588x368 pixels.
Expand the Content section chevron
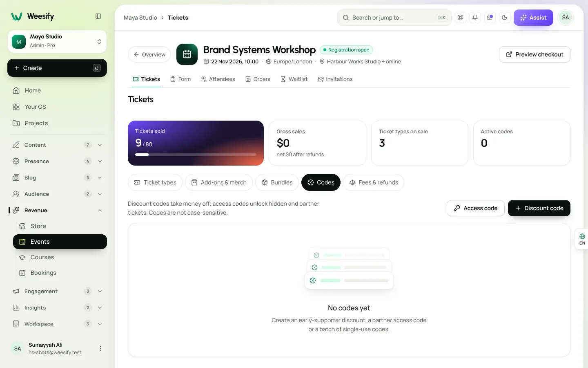coord(100,145)
